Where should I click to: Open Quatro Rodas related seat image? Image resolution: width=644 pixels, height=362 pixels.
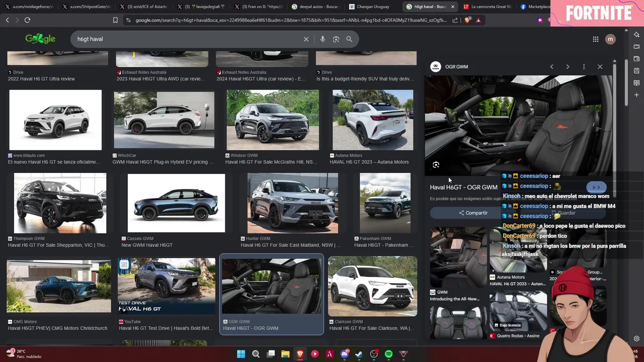point(518,312)
